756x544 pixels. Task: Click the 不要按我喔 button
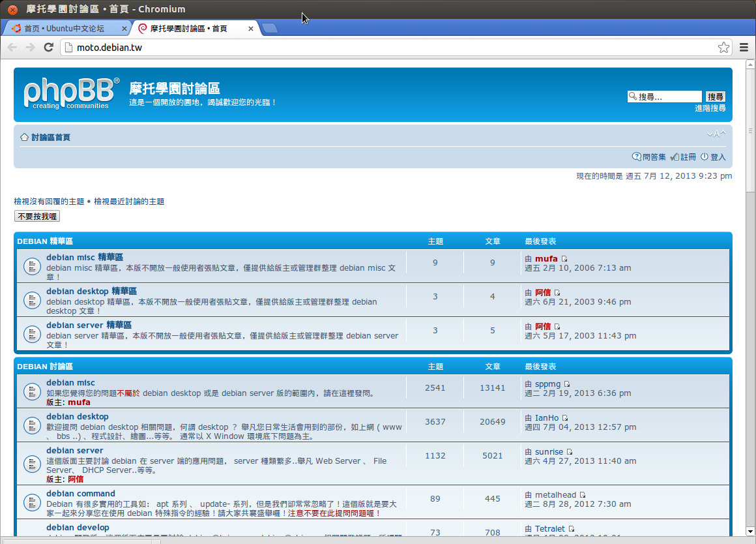37,217
